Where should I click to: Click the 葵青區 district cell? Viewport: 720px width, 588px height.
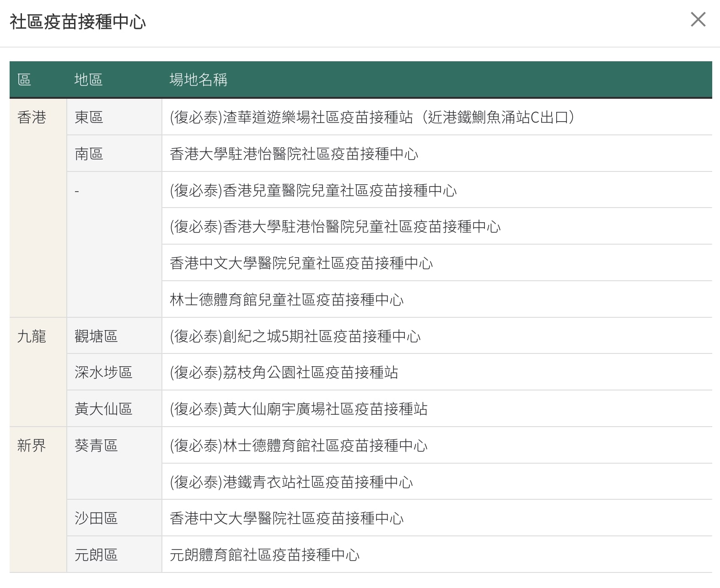pos(114,463)
